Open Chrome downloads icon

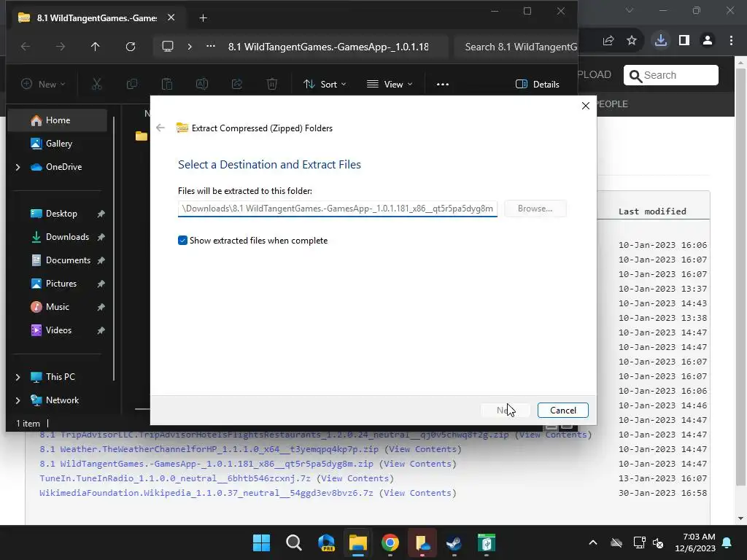coord(661,41)
